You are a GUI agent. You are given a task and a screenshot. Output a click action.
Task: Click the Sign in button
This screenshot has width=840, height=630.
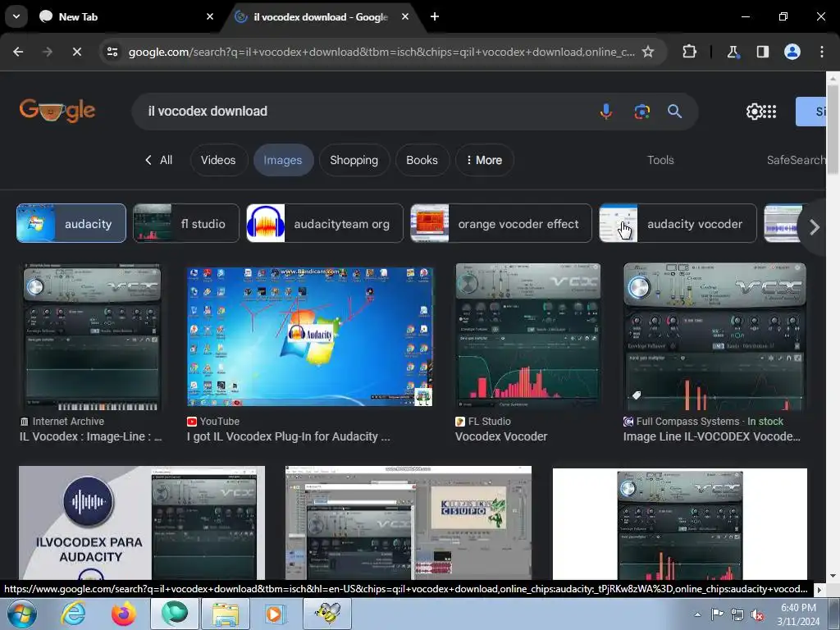point(811,112)
